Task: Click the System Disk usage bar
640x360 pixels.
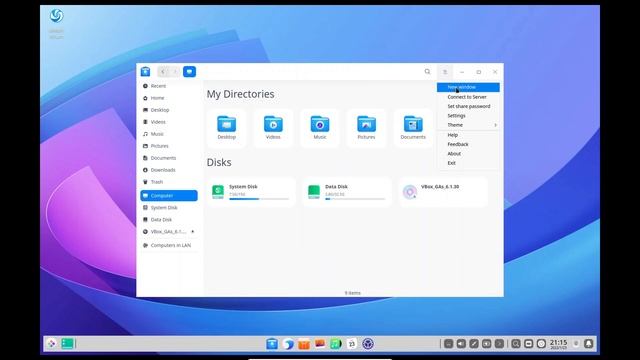Action: click(259, 199)
